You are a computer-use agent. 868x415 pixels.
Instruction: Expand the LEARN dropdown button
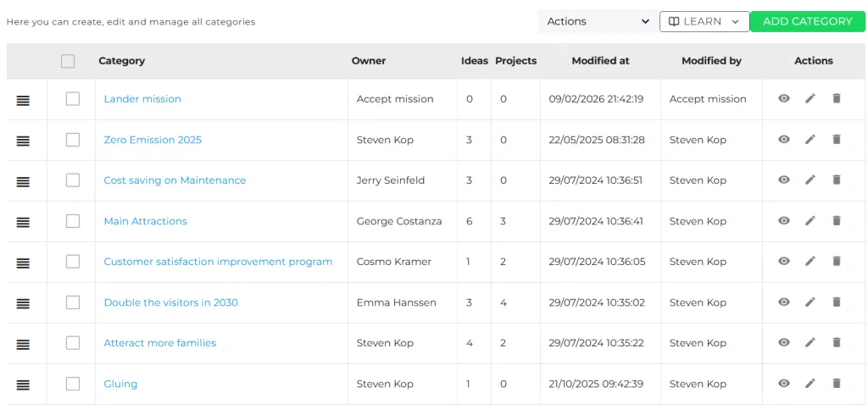click(704, 21)
